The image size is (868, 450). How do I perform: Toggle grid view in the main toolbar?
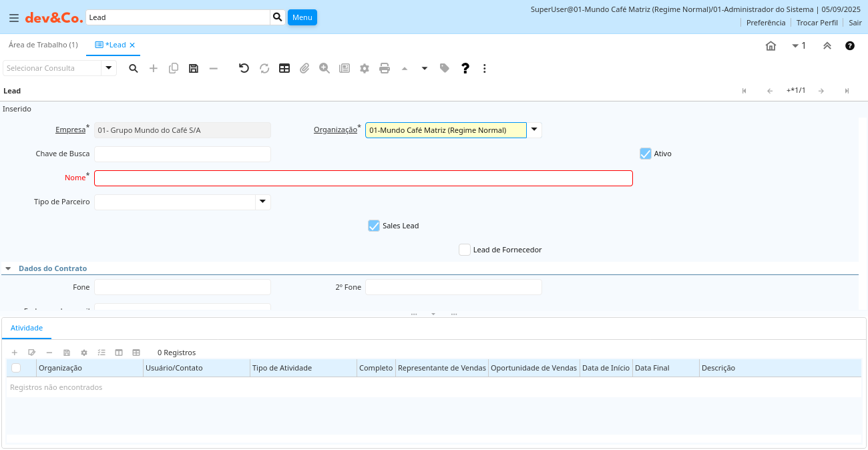(284, 68)
